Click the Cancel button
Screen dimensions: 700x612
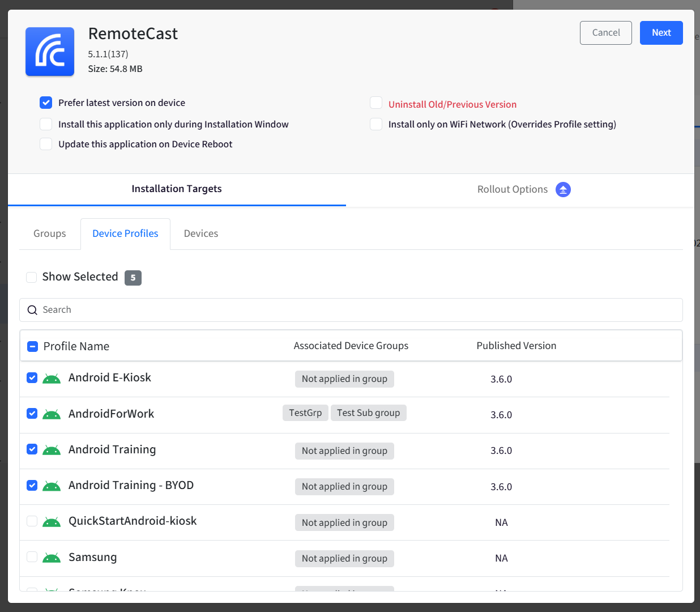606,33
